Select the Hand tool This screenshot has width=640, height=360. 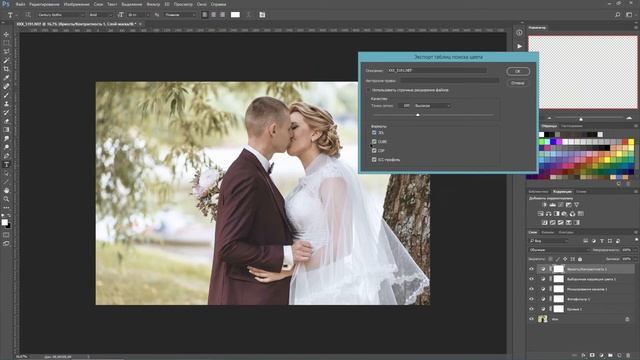[x=6, y=191]
